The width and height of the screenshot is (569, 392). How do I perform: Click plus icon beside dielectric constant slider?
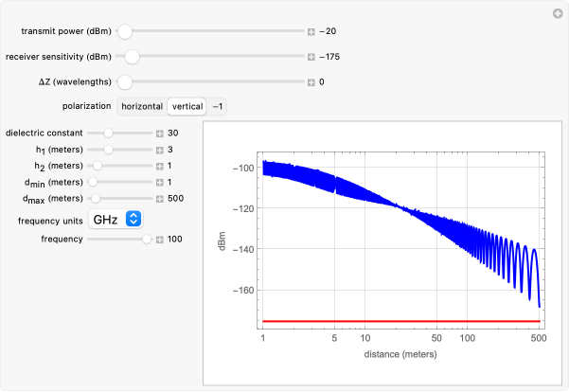[x=160, y=134]
